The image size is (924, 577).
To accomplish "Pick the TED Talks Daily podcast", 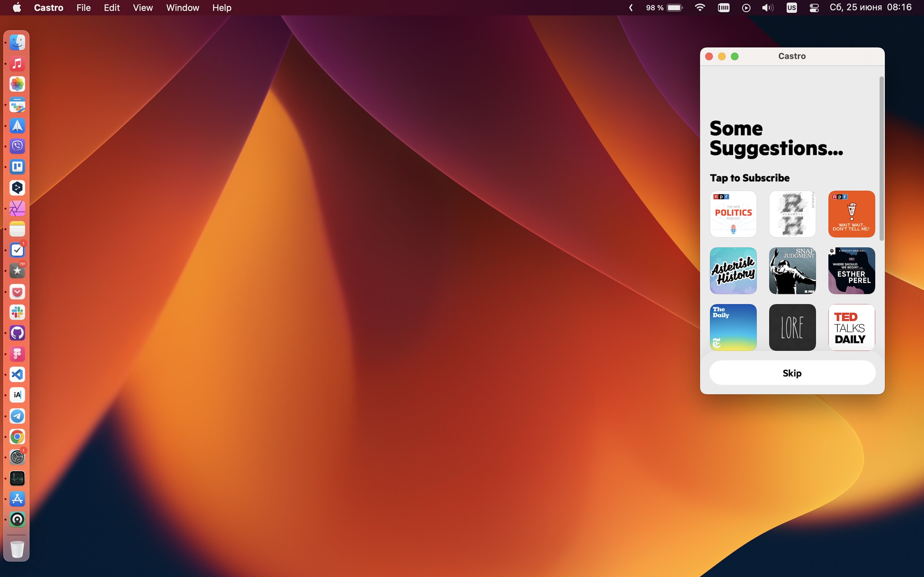I will [851, 327].
